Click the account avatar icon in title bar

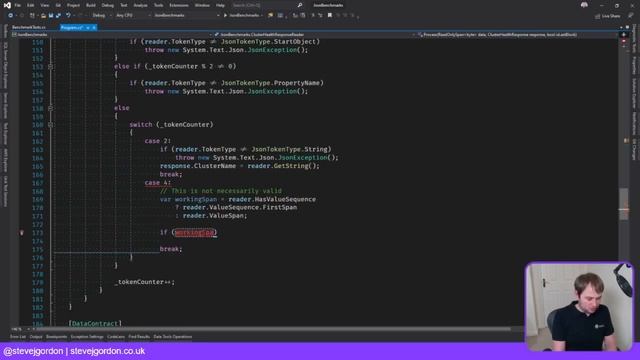click(x=584, y=5)
